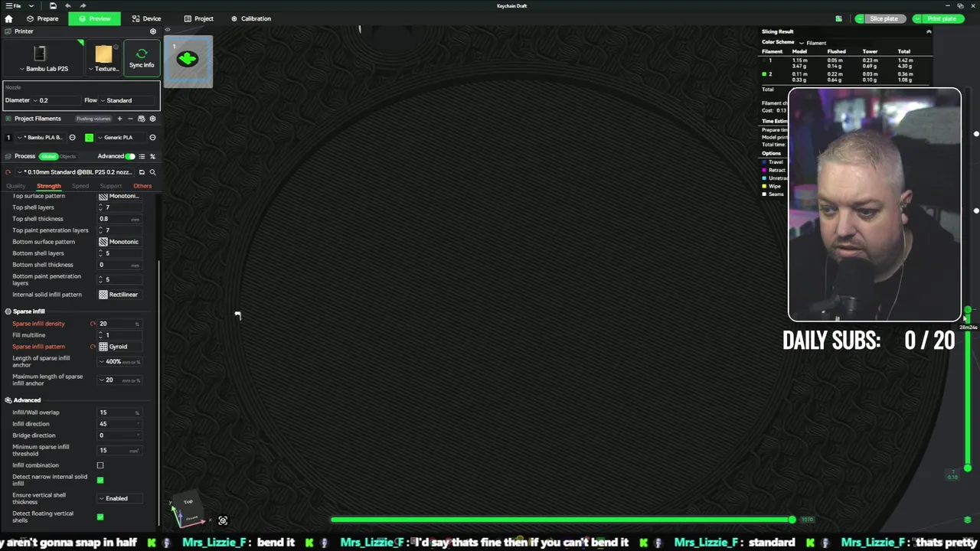This screenshot has height=551, width=980.
Task: Open Generic PLA filament 2 dropdown
Action: tap(121, 138)
